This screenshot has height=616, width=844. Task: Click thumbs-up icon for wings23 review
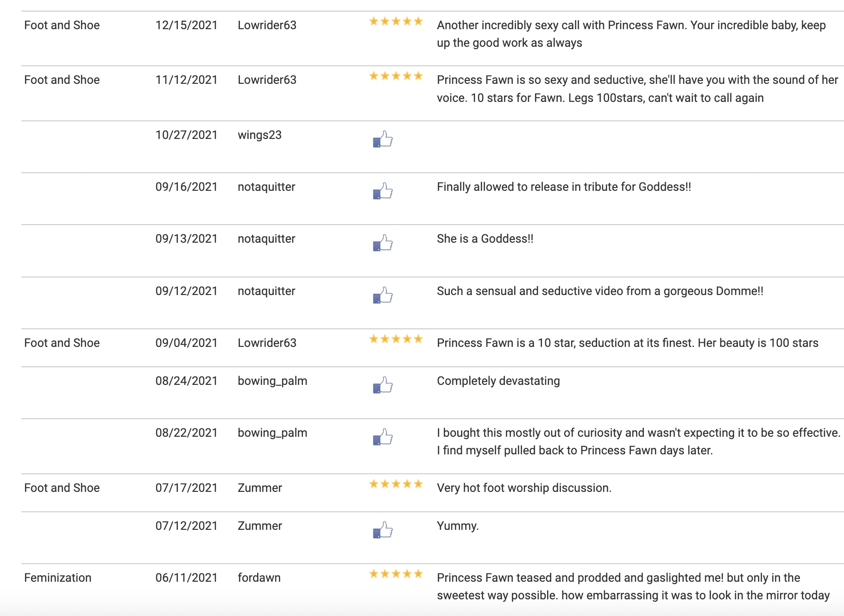(383, 139)
